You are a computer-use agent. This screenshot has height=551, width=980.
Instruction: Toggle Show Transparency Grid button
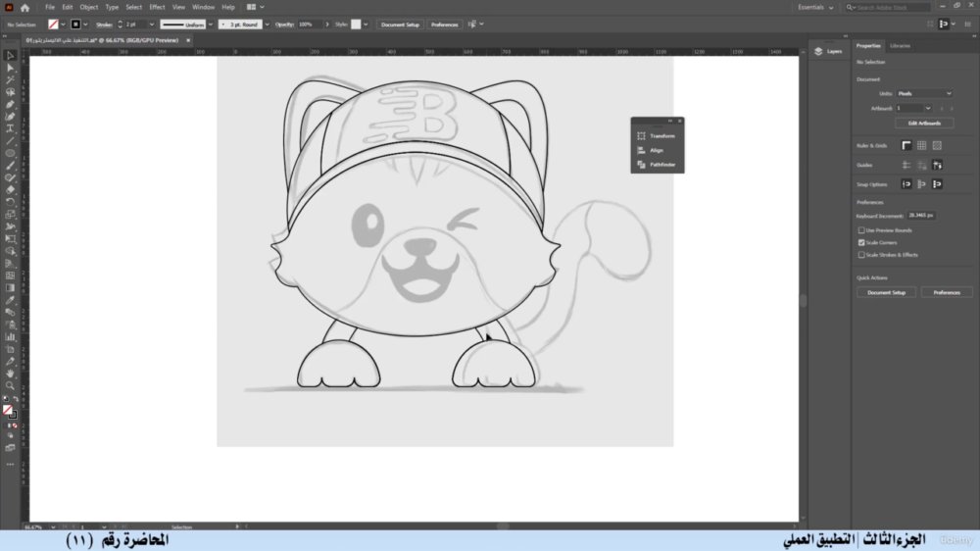pos(937,146)
